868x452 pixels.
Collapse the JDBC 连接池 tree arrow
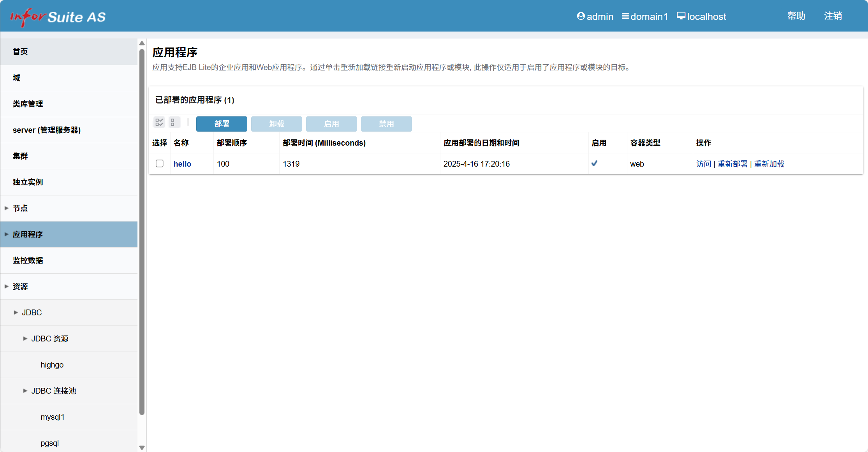click(x=25, y=391)
